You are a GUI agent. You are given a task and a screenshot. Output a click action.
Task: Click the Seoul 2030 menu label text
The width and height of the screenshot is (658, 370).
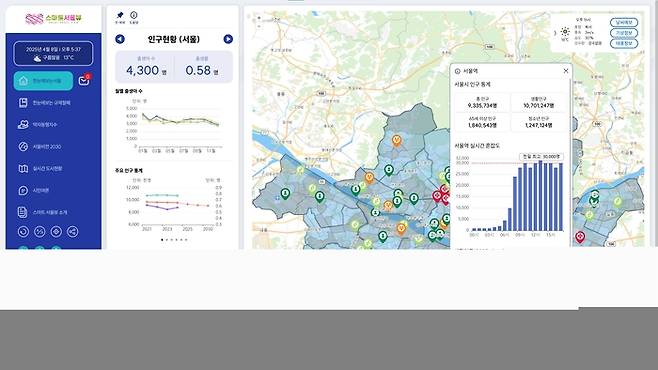coord(47,147)
